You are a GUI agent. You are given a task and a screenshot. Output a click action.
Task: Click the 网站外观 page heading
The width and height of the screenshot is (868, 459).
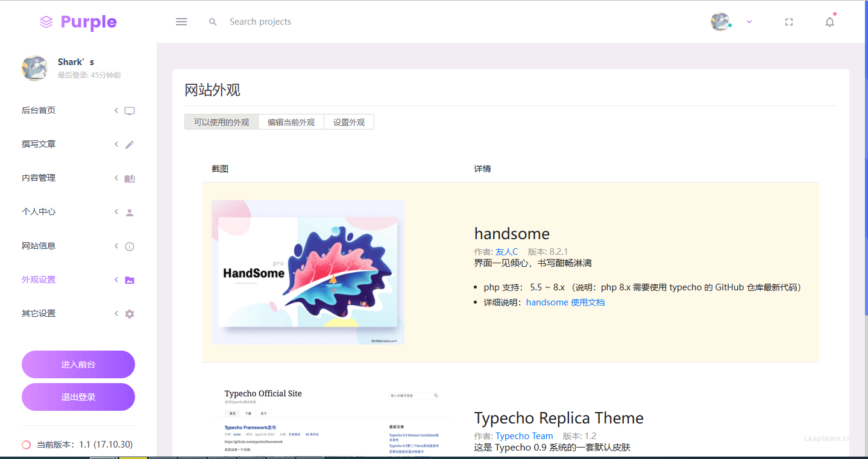[x=212, y=90]
